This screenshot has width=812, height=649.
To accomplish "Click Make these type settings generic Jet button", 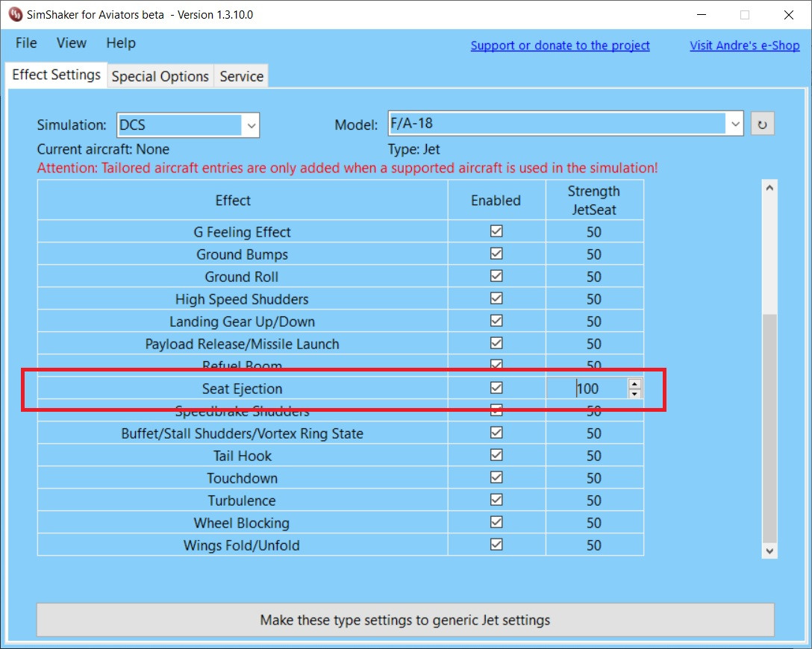I will [x=405, y=620].
